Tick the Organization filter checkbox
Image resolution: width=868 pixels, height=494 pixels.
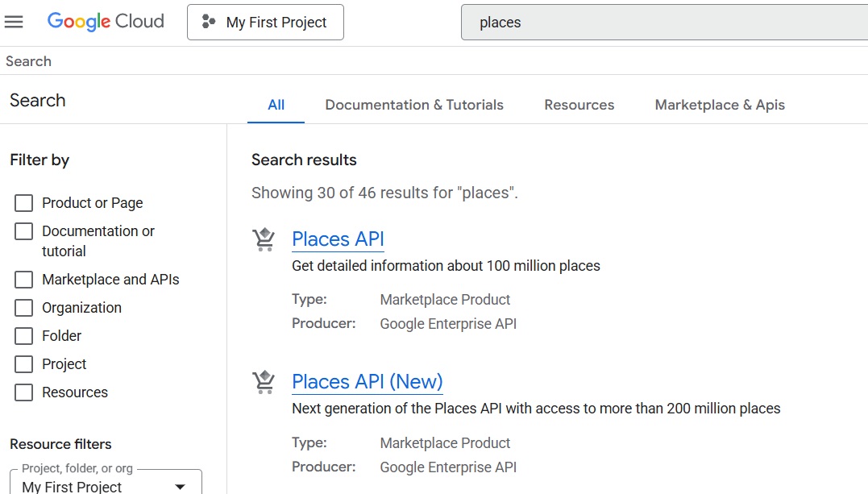click(x=24, y=308)
